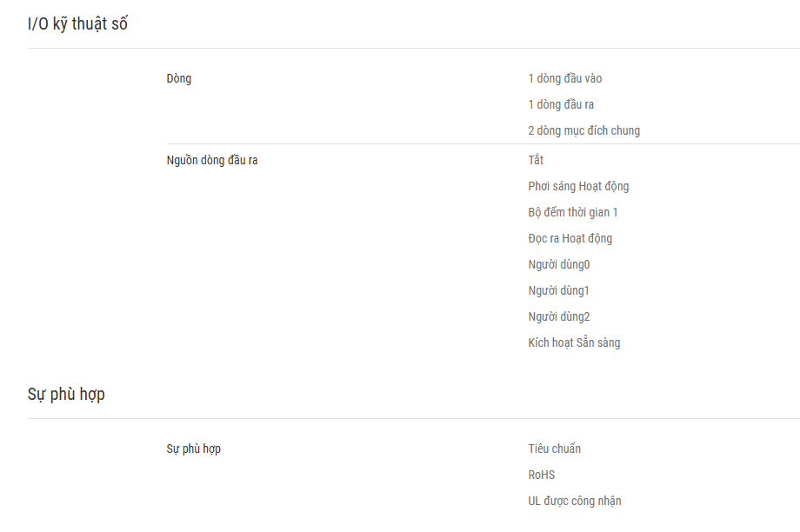Select the 'Người dùng0' value
The height and width of the screenshot is (532, 800).
tap(558, 265)
